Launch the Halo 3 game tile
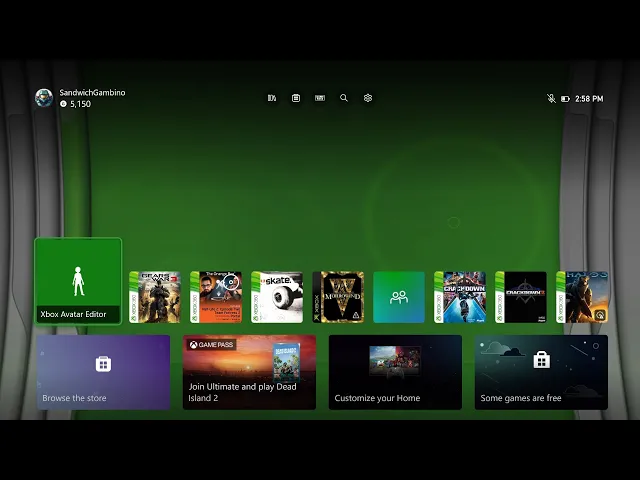This screenshot has width=640, height=480. (582, 297)
